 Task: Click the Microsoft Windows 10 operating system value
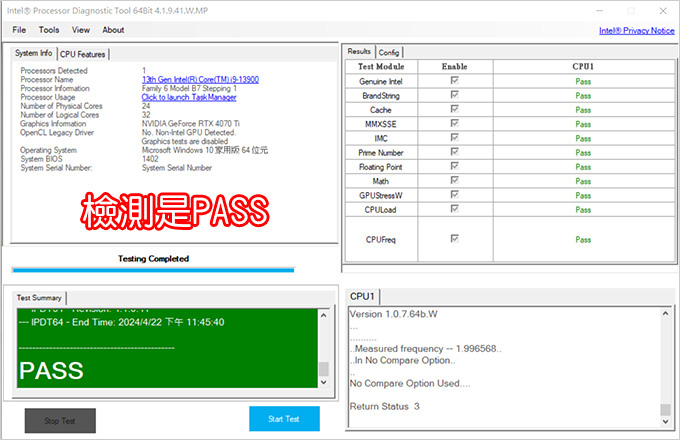[205, 150]
